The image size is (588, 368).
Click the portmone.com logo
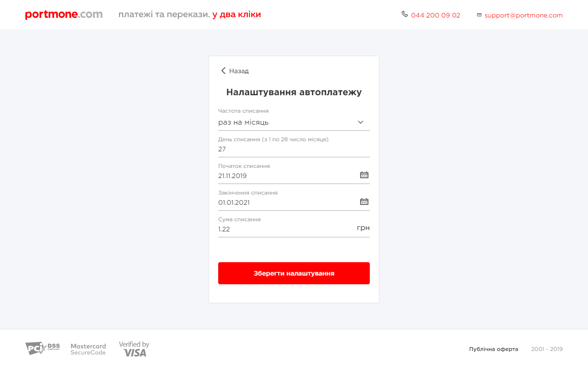[x=64, y=15]
